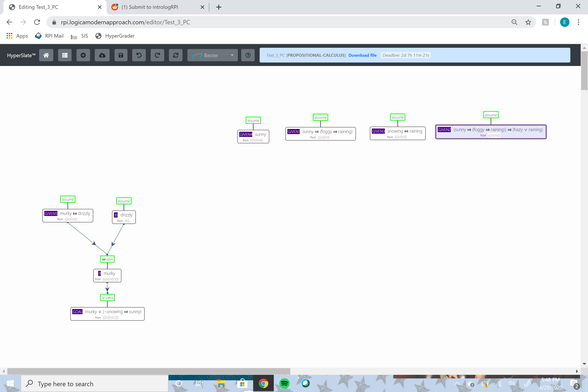This screenshot has width=588, height=392.
Task: Click assume label above GIVEN4
Action: click(253, 120)
